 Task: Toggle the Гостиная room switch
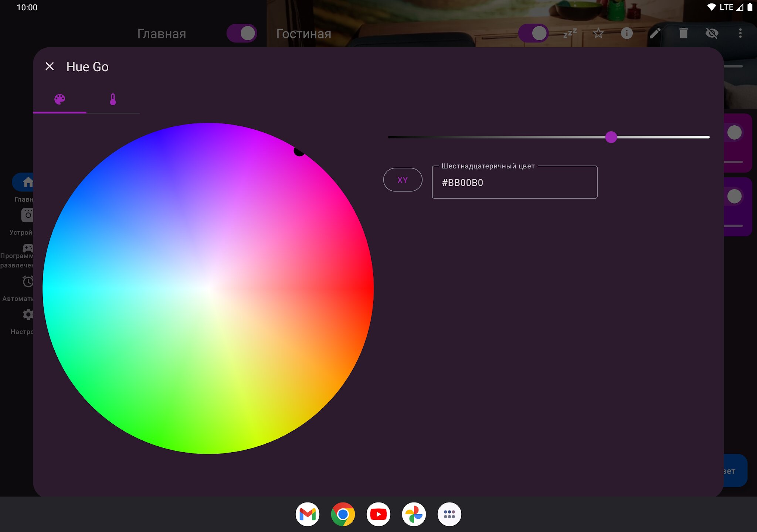(533, 33)
